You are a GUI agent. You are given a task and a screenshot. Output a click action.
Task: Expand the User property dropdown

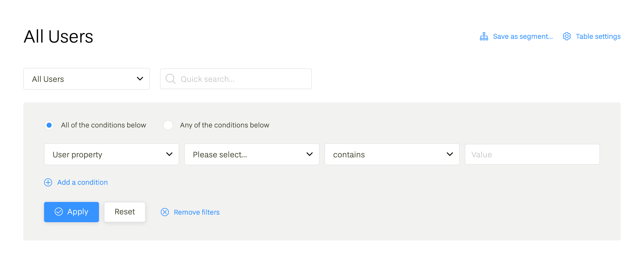[111, 155]
